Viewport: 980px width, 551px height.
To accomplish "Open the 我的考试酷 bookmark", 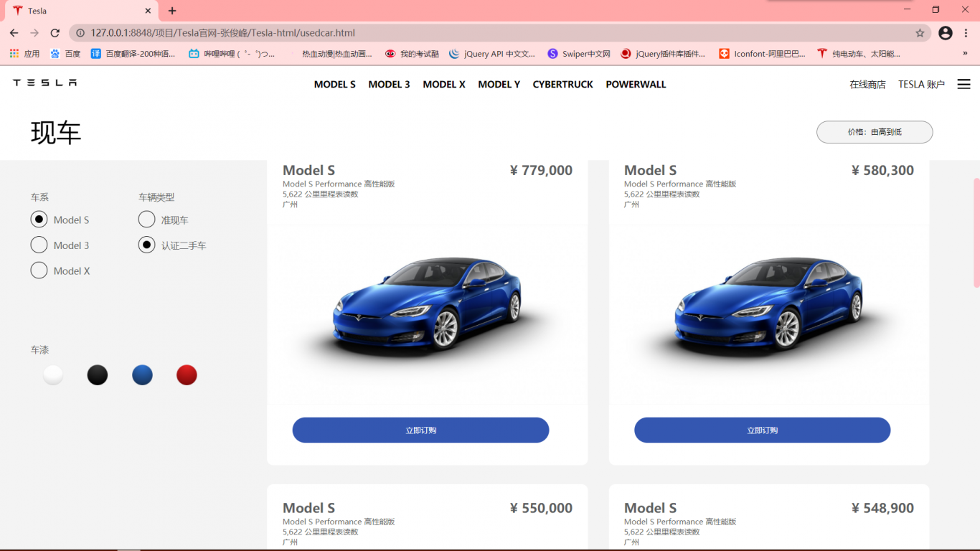I will (412, 54).
